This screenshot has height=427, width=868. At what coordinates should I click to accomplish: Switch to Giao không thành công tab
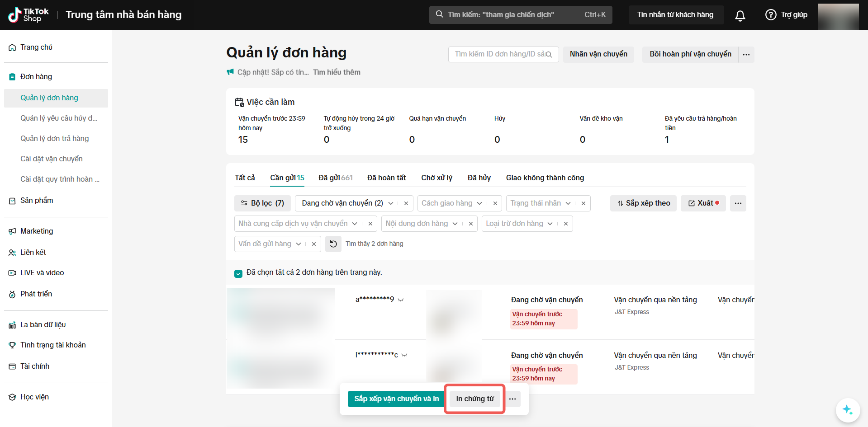pos(545,178)
